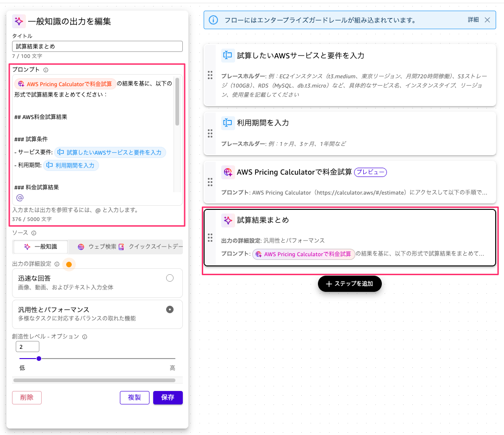Click drag handle of 利用期間を入力 step

click(210, 133)
